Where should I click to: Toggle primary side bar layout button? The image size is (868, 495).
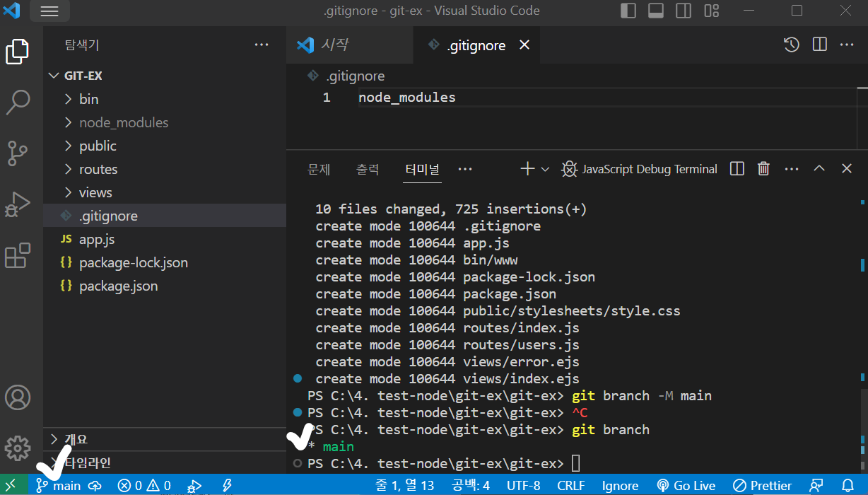point(628,11)
